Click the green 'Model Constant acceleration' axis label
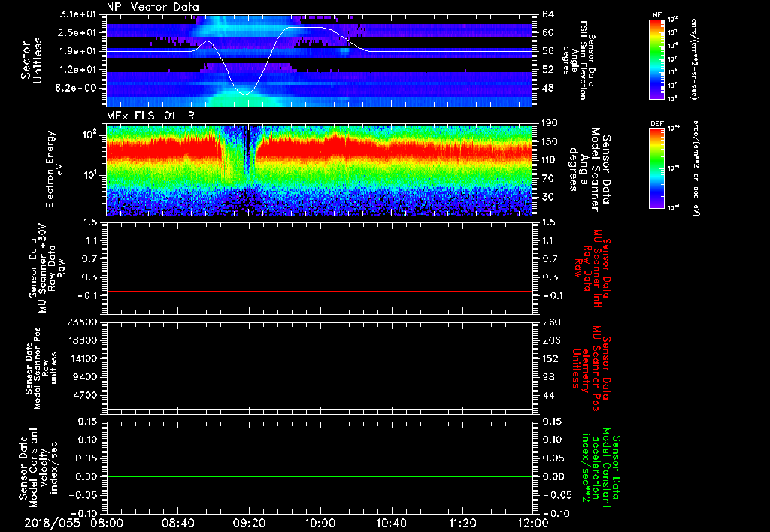 pyautogui.click(x=600, y=467)
